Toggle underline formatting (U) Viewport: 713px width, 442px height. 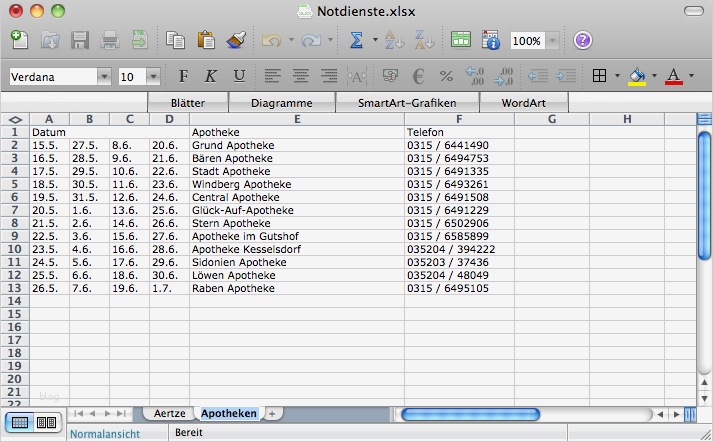click(239, 76)
